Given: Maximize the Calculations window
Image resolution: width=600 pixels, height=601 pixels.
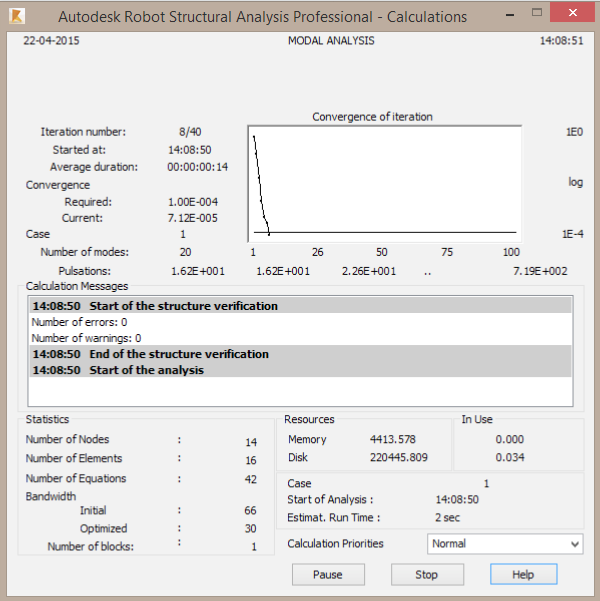Looking at the screenshot, I should (x=537, y=13).
